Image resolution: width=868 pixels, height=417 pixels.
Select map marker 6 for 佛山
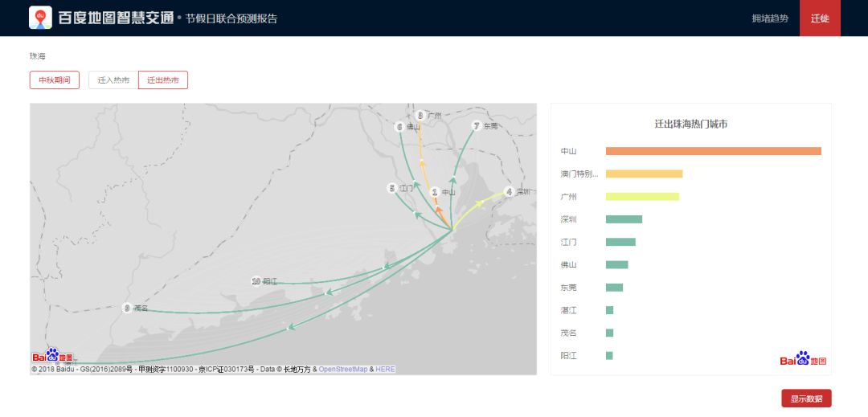(399, 127)
